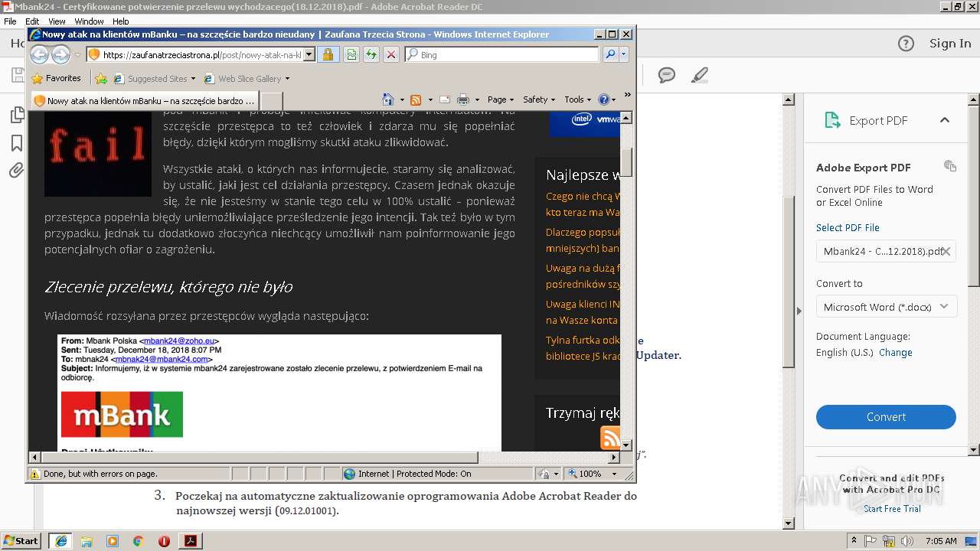This screenshot has height=551, width=980.
Task: Open the Convert to Microsoft Word format dropdown
Action: [886, 307]
